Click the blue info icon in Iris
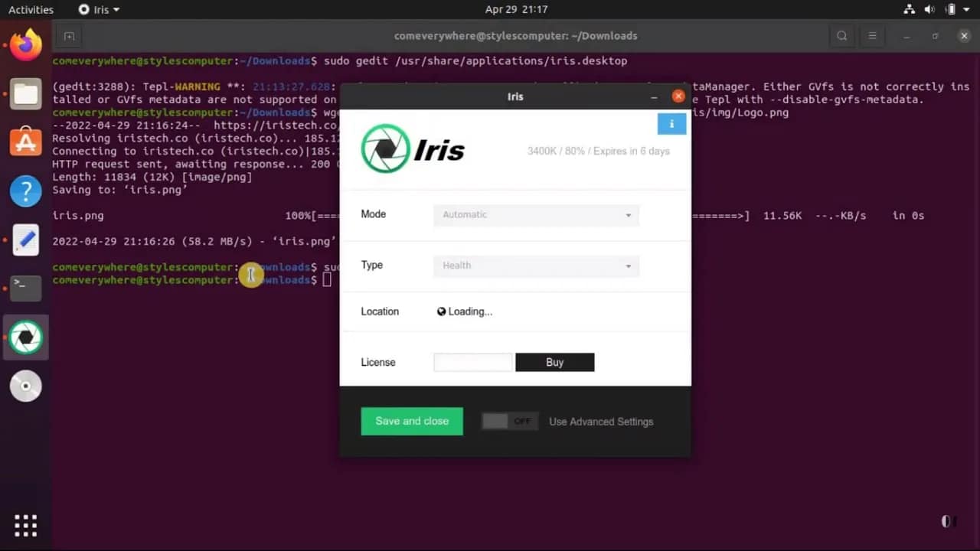This screenshot has width=980, height=551. click(671, 123)
